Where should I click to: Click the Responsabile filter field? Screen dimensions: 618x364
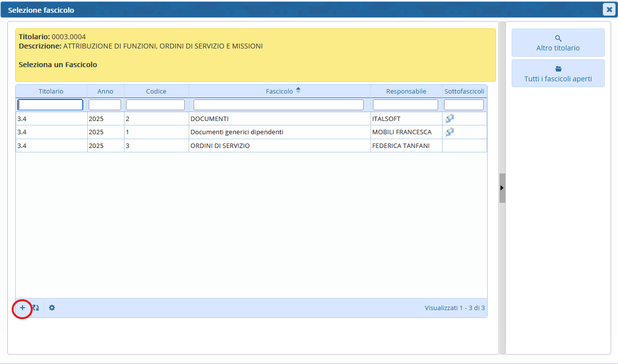405,105
